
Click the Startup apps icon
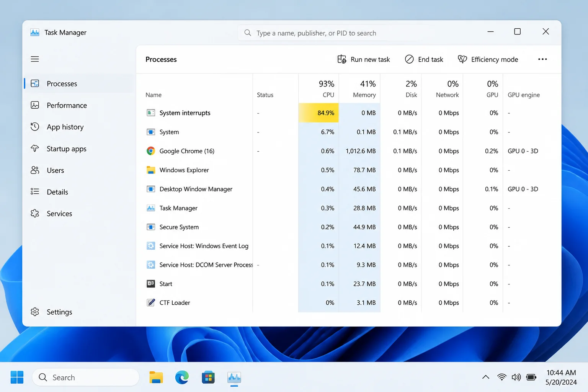(35, 149)
